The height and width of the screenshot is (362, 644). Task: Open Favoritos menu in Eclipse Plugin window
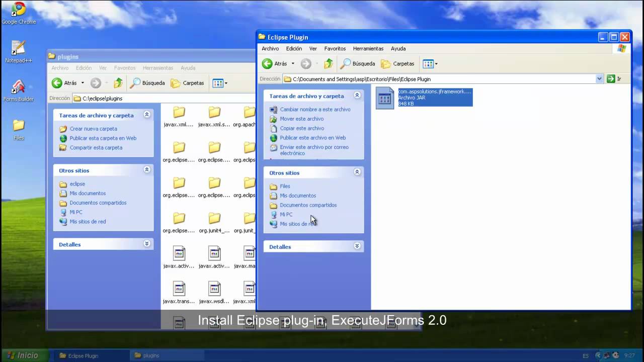(x=335, y=49)
